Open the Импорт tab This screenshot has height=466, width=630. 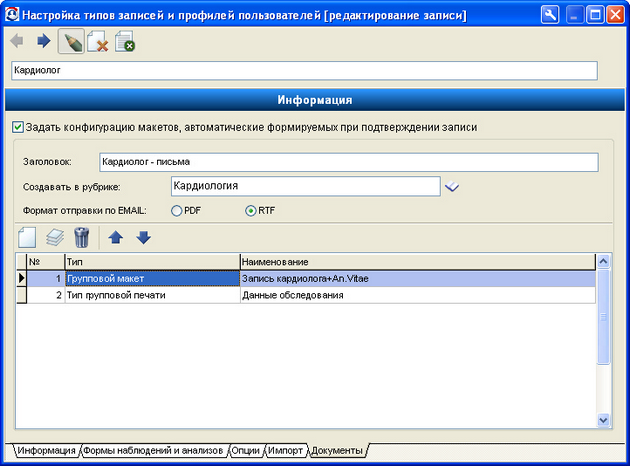pos(285,451)
